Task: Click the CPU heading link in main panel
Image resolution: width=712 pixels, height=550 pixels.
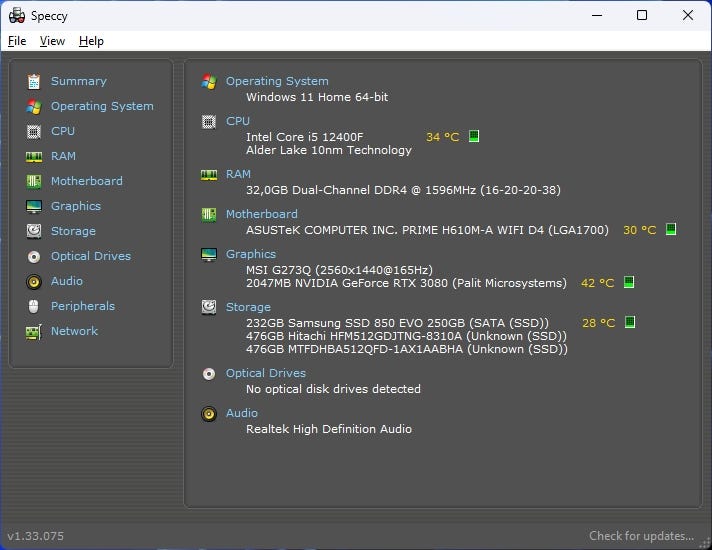Action: [x=238, y=121]
